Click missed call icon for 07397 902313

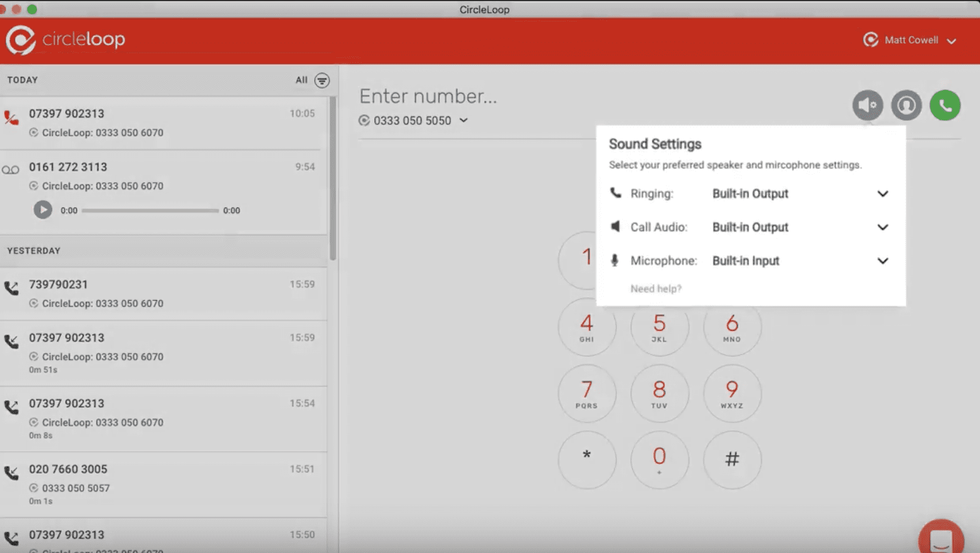[x=11, y=117]
